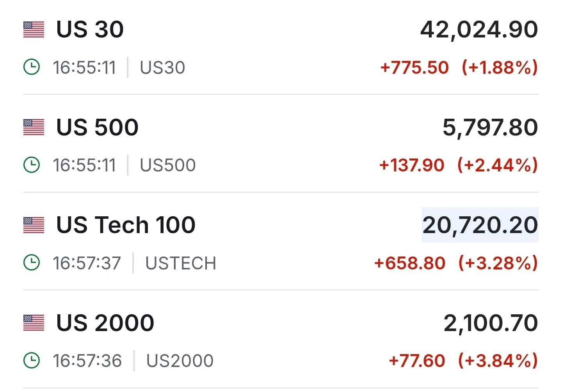
Task: Click the (+3.84%) percent change
Action: point(498,361)
